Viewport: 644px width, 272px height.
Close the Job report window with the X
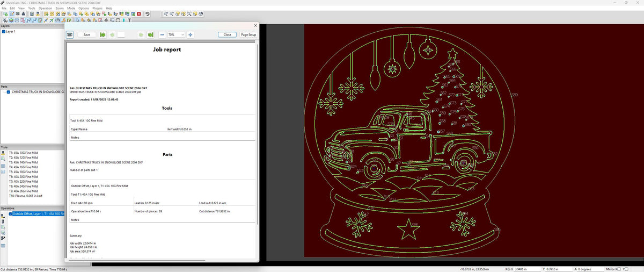255,25
